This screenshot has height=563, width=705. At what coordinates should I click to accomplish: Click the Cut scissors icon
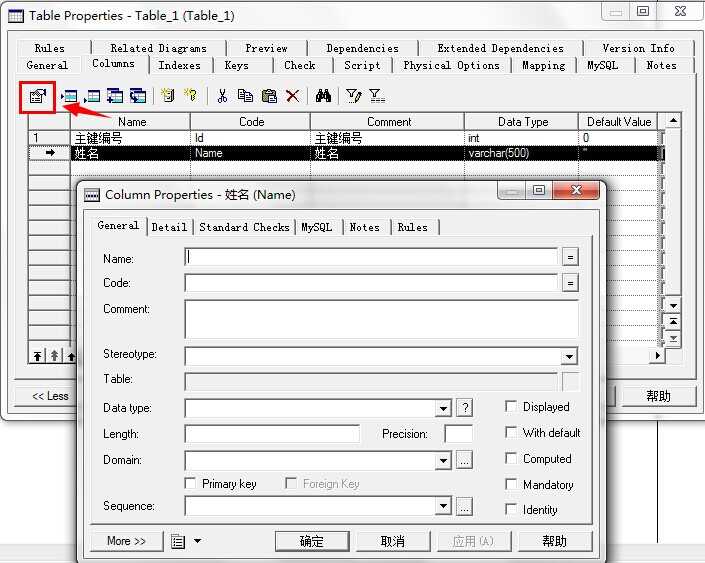(222, 96)
